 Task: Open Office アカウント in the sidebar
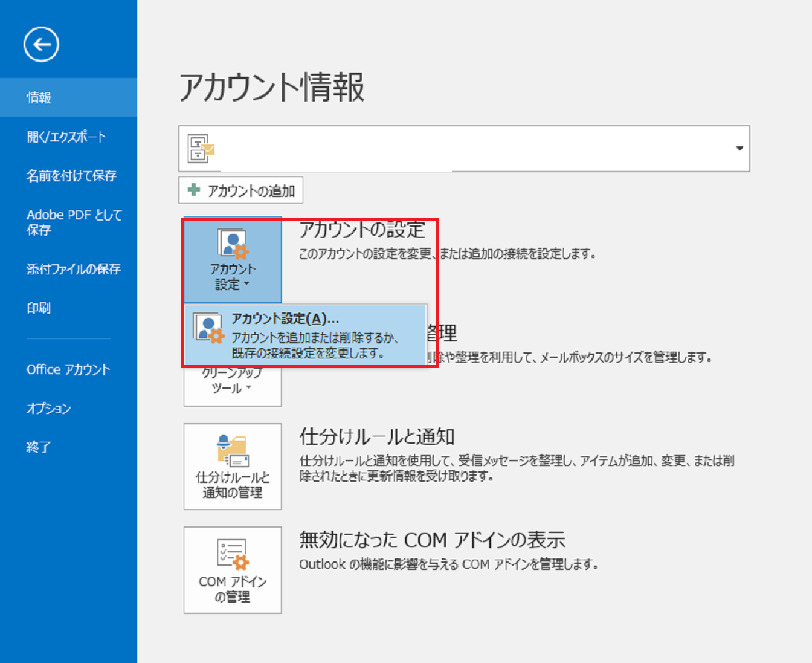tap(68, 369)
